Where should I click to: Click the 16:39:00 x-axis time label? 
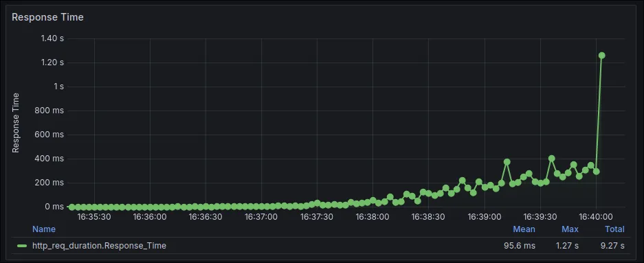[485, 216]
